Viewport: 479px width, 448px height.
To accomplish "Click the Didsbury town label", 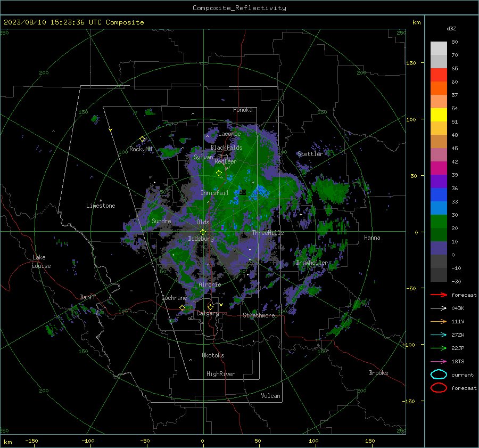I will tap(201, 239).
